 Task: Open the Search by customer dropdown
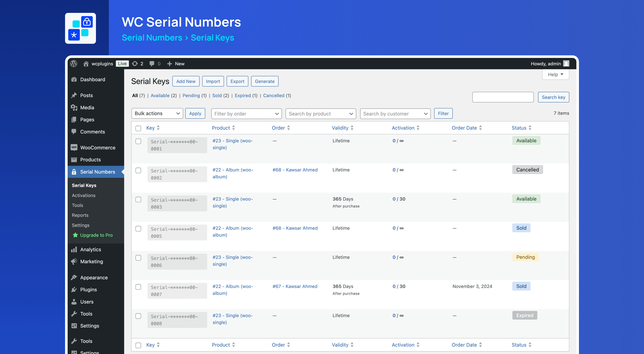(x=395, y=114)
